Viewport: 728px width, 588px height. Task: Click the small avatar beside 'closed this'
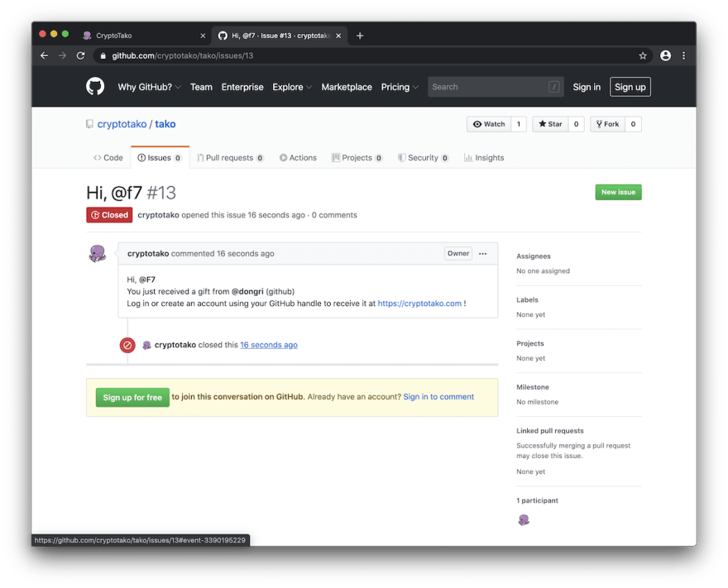click(x=146, y=346)
